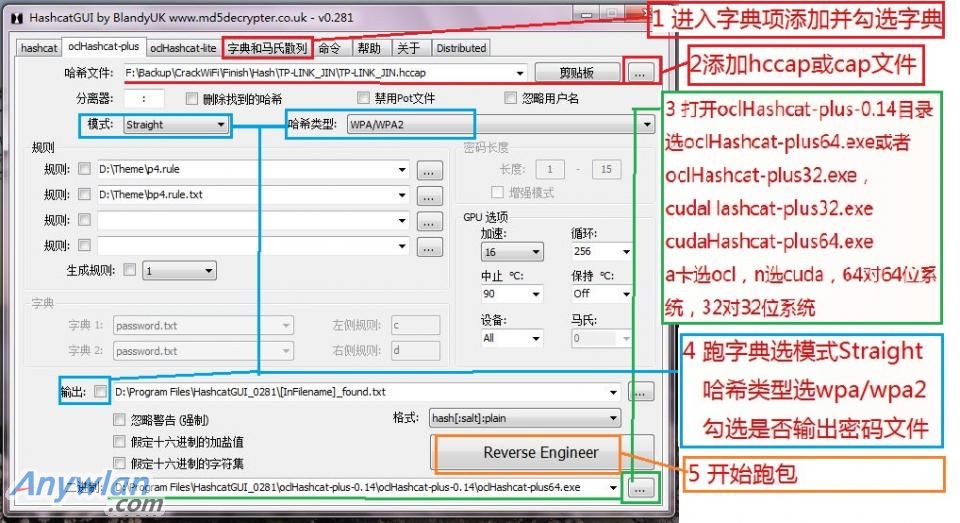Enable the bp4.rule.txt rule checkbox
The image size is (960, 523).
(84, 194)
